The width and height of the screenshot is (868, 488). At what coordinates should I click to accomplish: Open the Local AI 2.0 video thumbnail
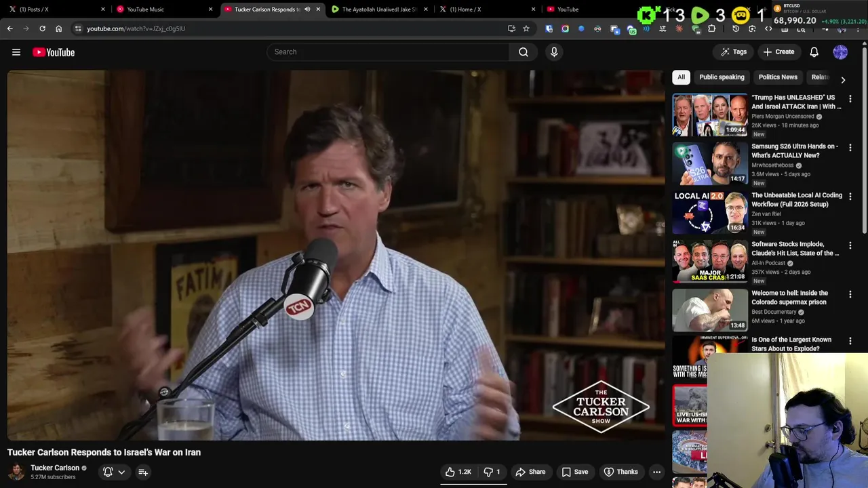710,213
